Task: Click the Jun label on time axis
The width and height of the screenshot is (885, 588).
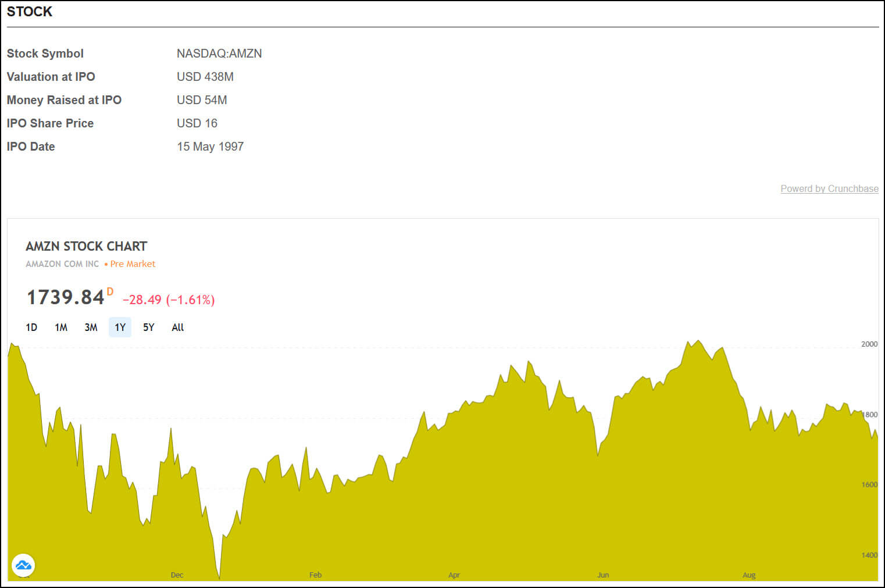Action: [x=603, y=575]
